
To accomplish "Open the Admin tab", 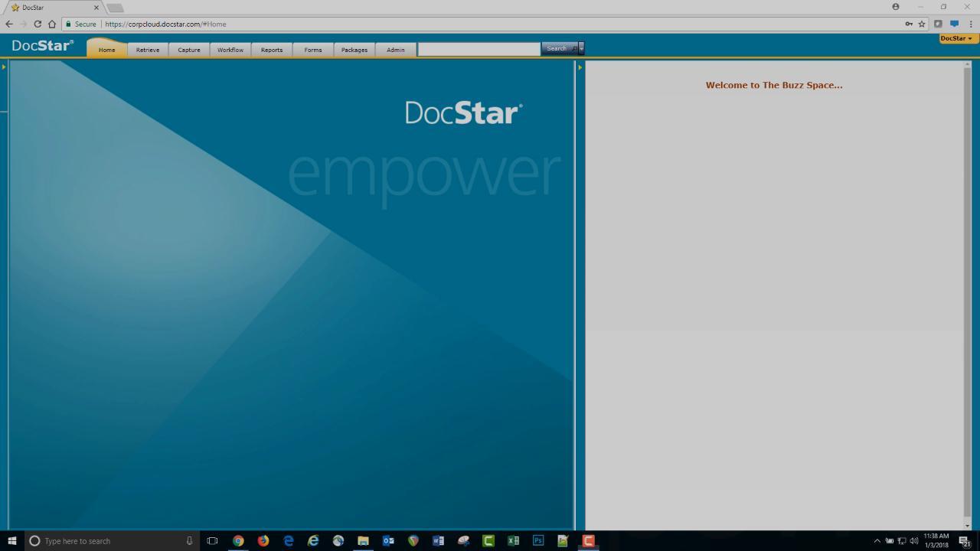I will [x=396, y=50].
